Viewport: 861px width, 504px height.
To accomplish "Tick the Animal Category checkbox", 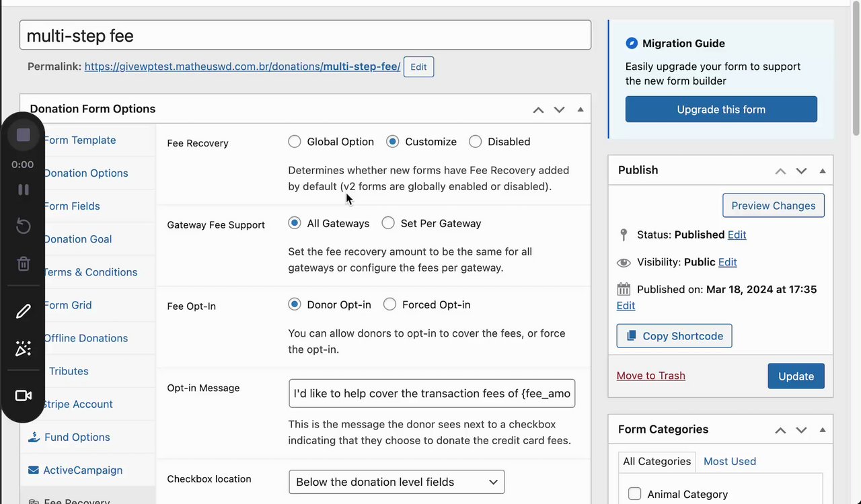I will (634, 494).
